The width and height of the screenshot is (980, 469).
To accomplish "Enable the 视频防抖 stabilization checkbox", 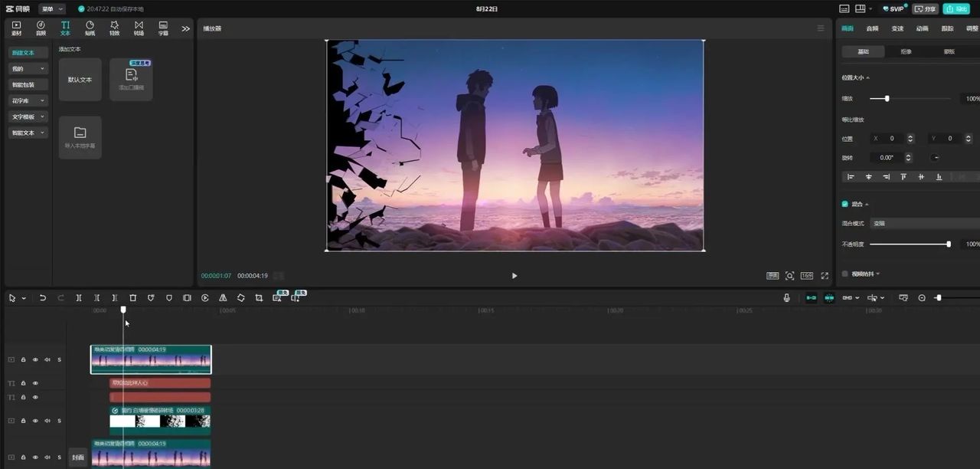I will tap(845, 274).
